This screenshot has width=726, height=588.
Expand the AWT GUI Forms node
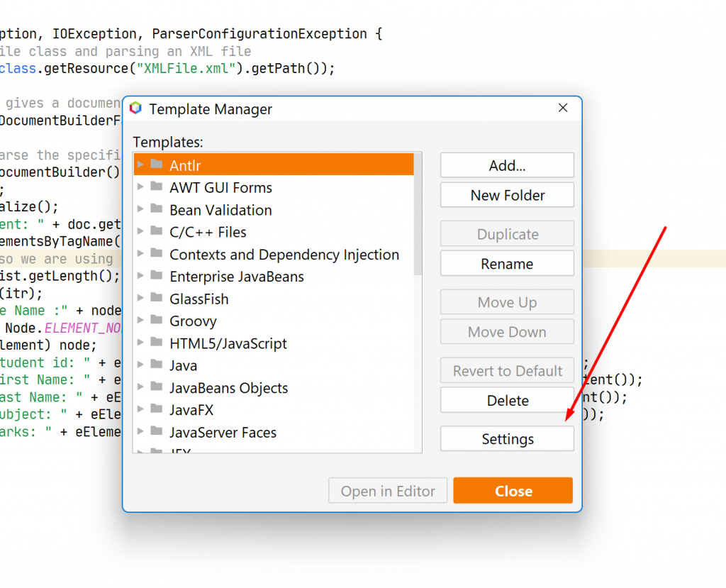point(140,187)
